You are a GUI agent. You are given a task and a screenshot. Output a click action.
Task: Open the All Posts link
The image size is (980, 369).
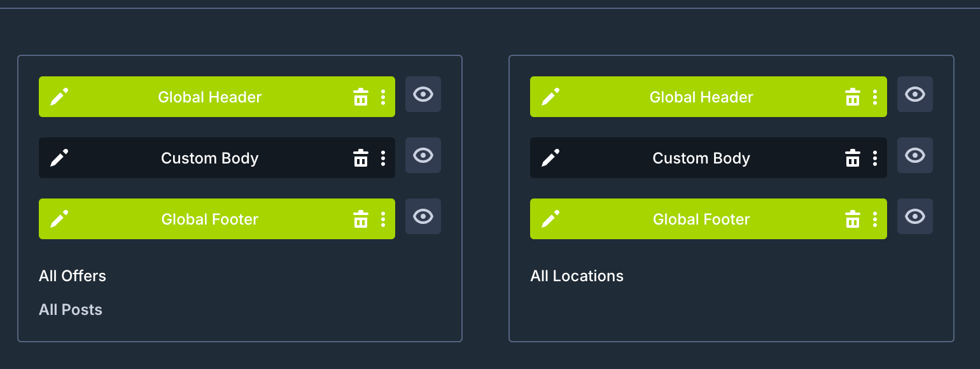(x=71, y=310)
